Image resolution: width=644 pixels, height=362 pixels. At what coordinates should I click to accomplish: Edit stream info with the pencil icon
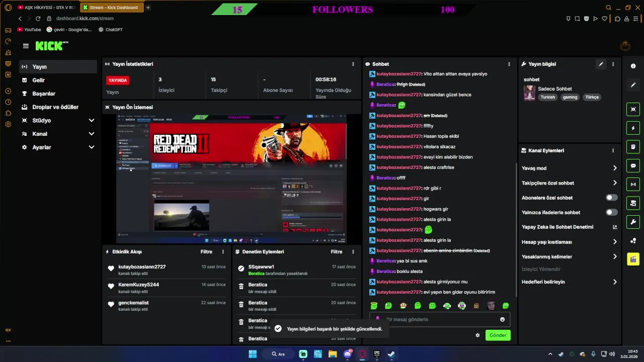pos(601,64)
